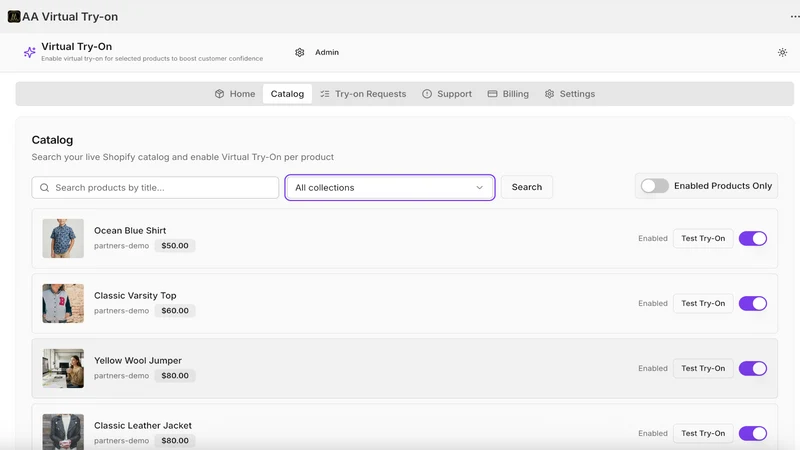Test Try-On for Classic Leather Jacket
The image size is (800, 450).
point(703,433)
